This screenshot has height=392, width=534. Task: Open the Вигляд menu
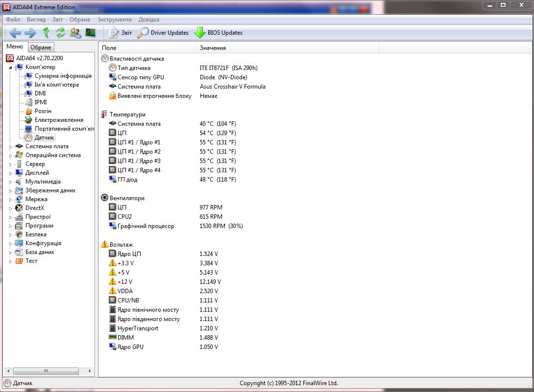36,20
